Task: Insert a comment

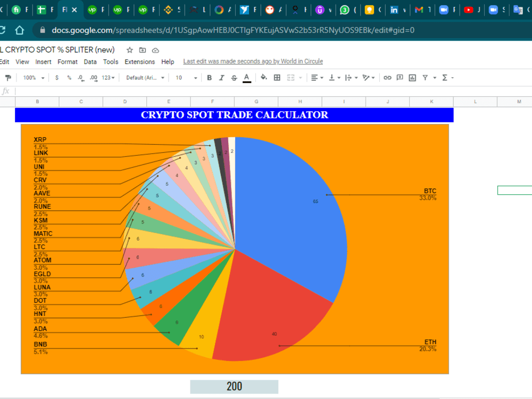Action: (x=399, y=77)
